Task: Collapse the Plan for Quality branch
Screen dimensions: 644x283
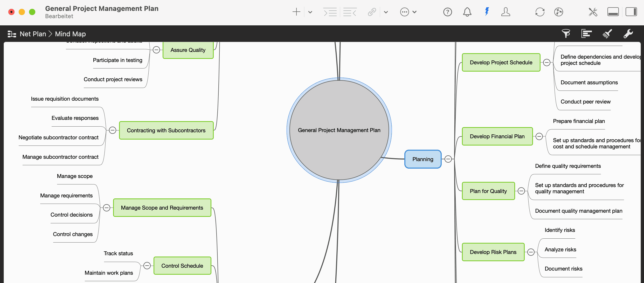Action: 522,191
